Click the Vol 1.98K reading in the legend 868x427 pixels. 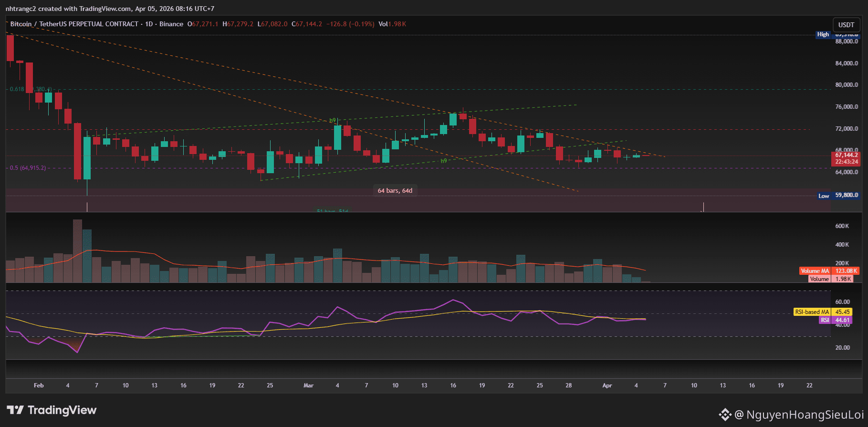pyautogui.click(x=392, y=24)
